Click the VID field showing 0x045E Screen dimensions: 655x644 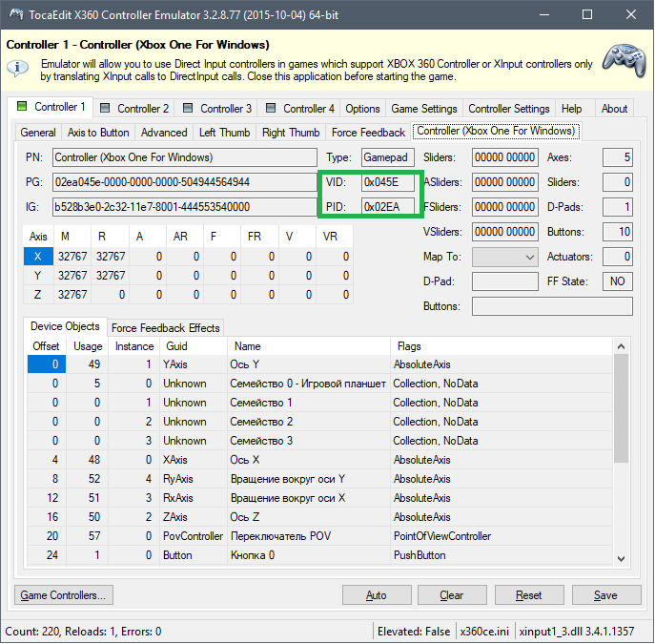click(x=388, y=182)
